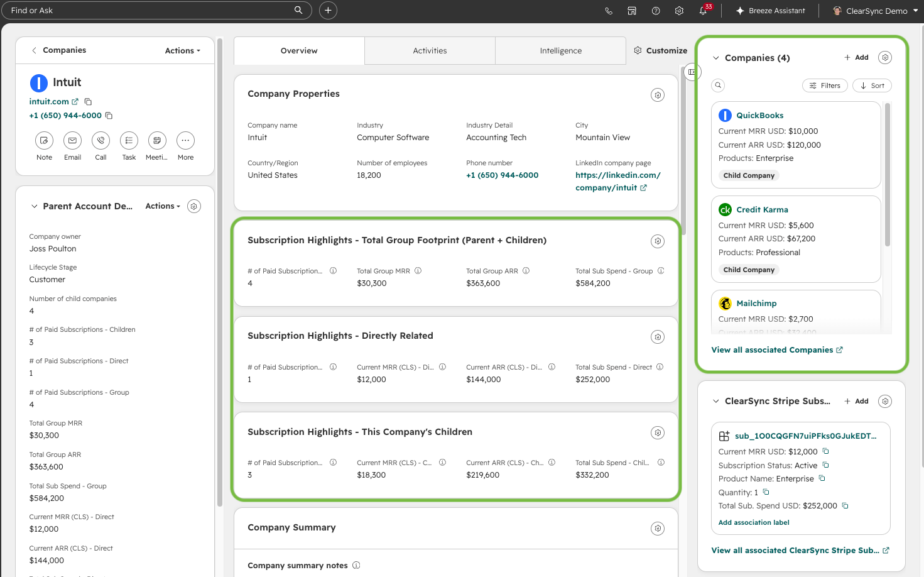Launch Breeze Assistant
Screen dimensions: 924x577
pos(771,11)
